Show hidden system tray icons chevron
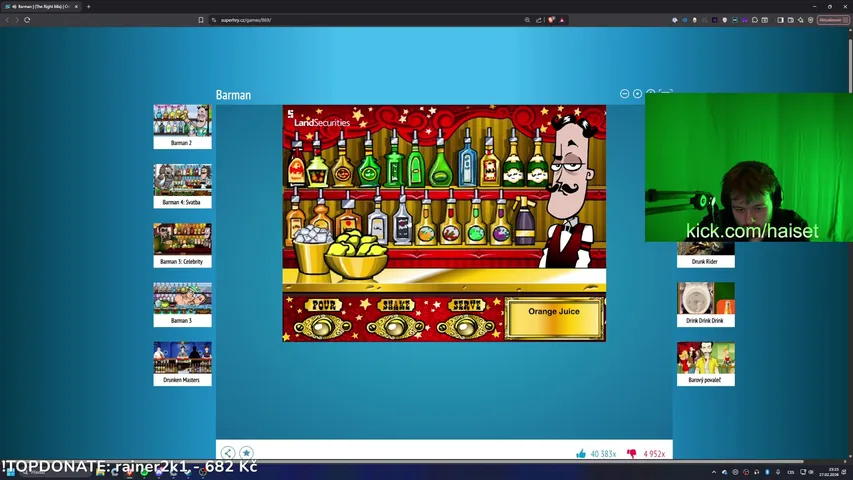This screenshot has height=480, width=853. coord(714,472)
